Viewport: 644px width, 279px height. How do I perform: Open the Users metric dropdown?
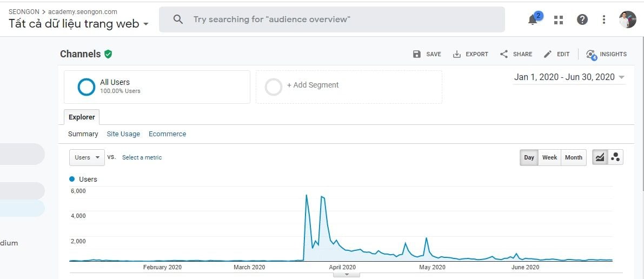[x=87, y=157]
